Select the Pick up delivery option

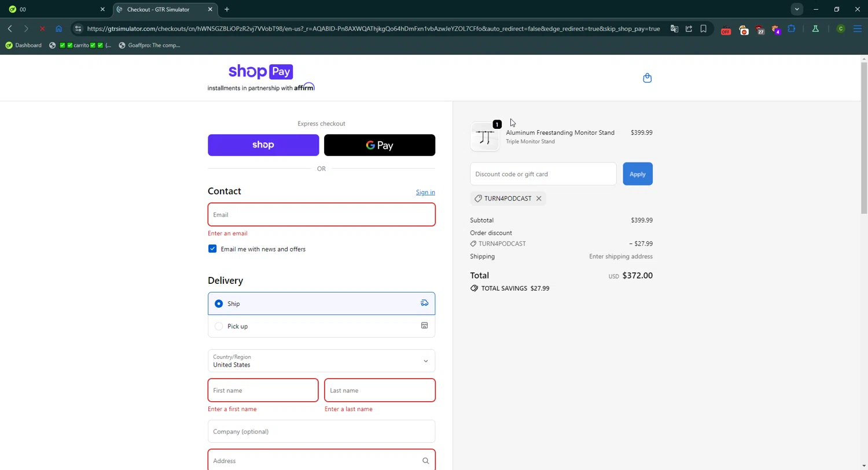point(321,326)
